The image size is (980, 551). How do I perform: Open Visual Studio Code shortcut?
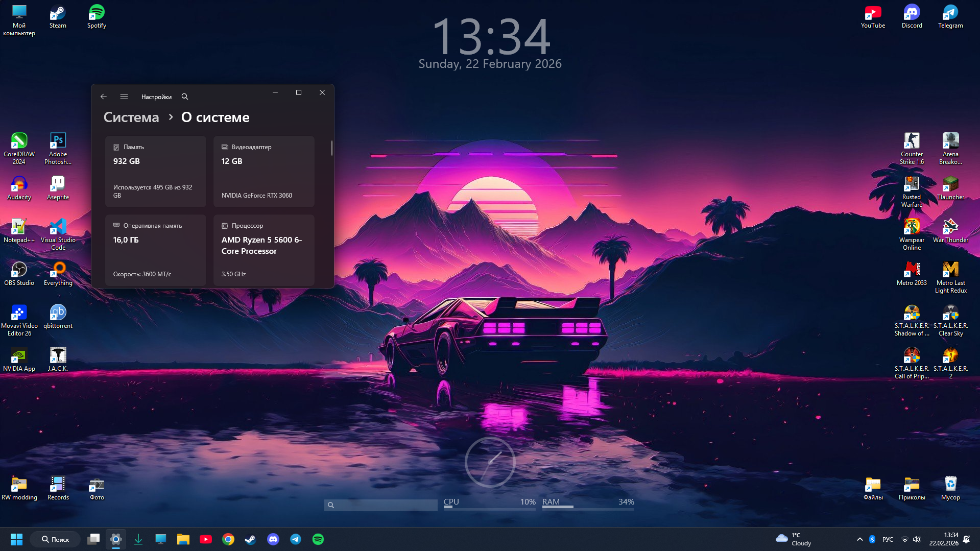click(x=58, y=234)
